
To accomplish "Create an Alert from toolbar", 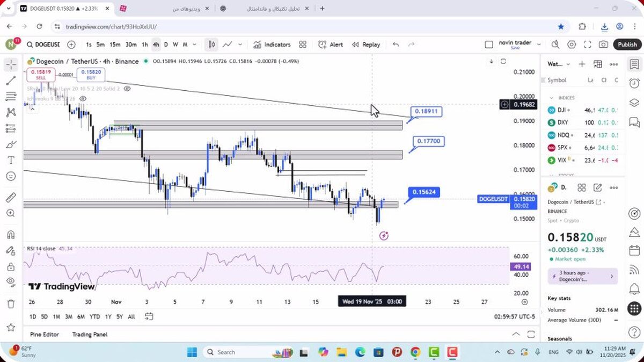I will click(331, 45).
